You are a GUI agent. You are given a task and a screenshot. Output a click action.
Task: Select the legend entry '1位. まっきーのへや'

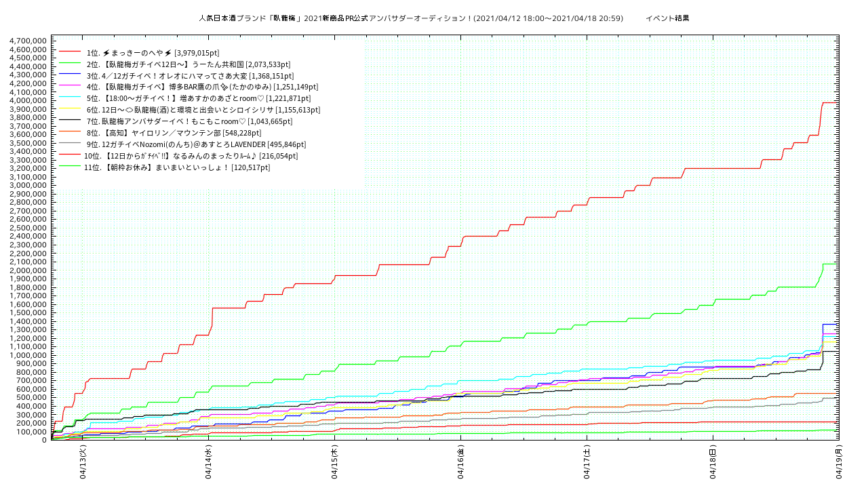(x=153, y=52)
